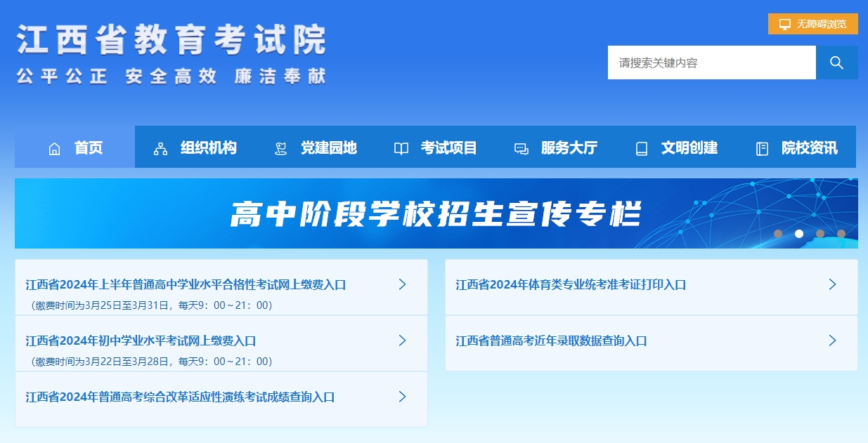Click the badge icon beside 党建园地
This screenshot has height=443, width=868.
pyautogui.click(x=280, y=147)
